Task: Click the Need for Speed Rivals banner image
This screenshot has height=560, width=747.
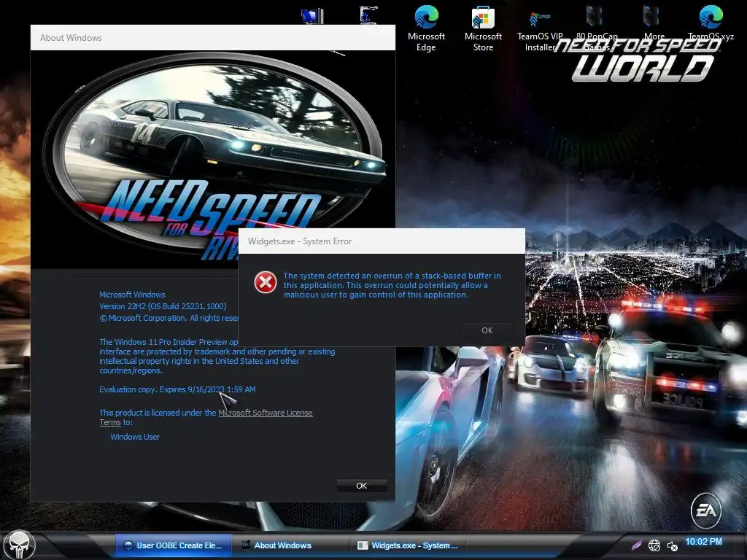Action: tap(213, 160)
